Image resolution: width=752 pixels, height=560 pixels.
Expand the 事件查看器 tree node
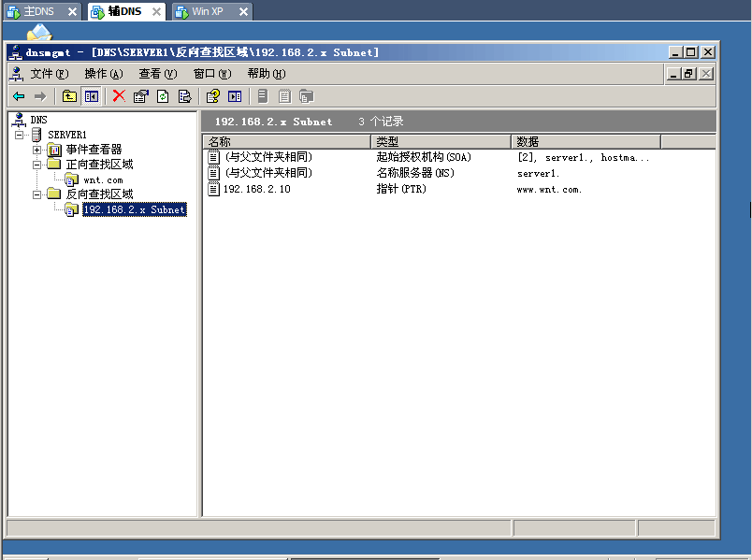click(37, 150)
